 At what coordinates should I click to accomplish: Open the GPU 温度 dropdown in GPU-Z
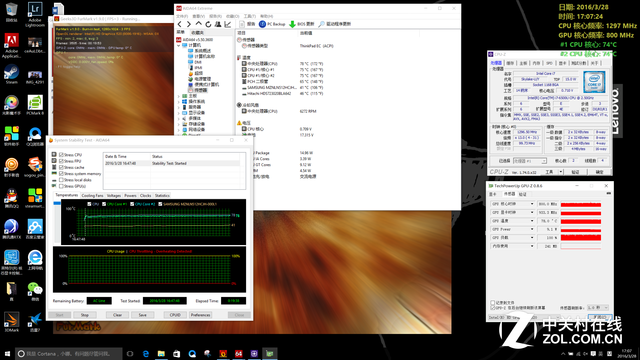pos(531,221)
